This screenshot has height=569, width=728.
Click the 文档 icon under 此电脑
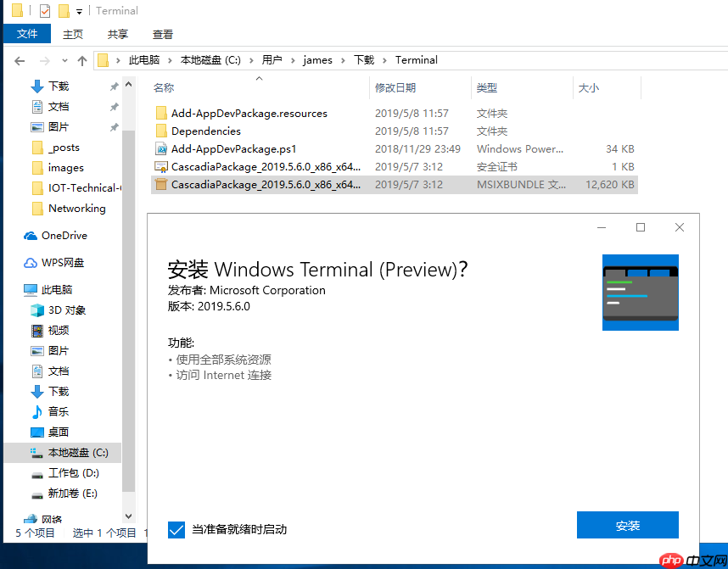click(x=37, y=371)
